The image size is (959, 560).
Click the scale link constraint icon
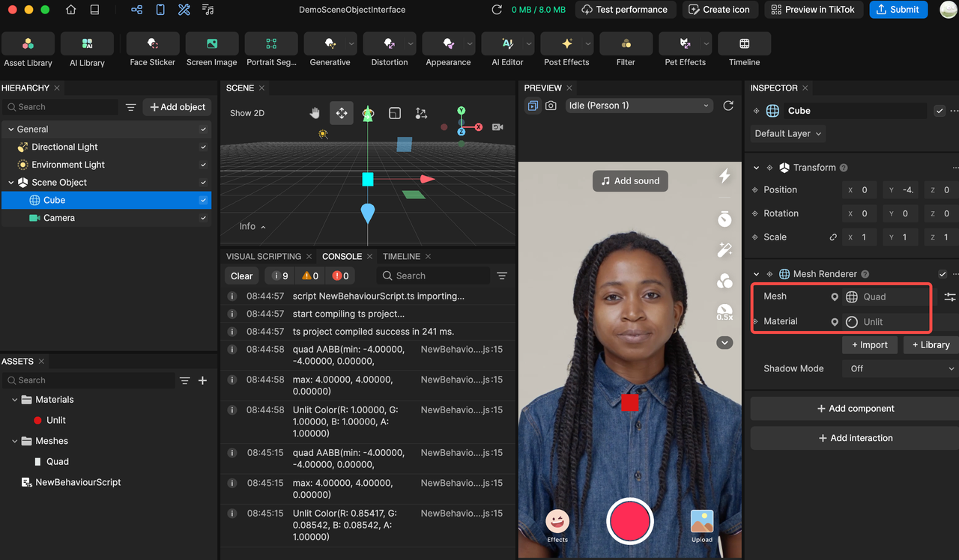point(833,237)
